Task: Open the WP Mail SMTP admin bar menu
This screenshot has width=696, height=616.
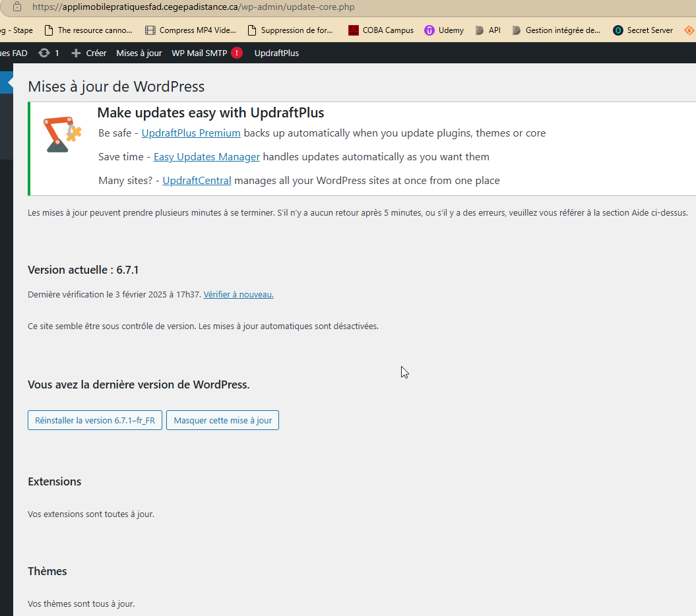Action: pyautogui.click(x=199, y=53)
